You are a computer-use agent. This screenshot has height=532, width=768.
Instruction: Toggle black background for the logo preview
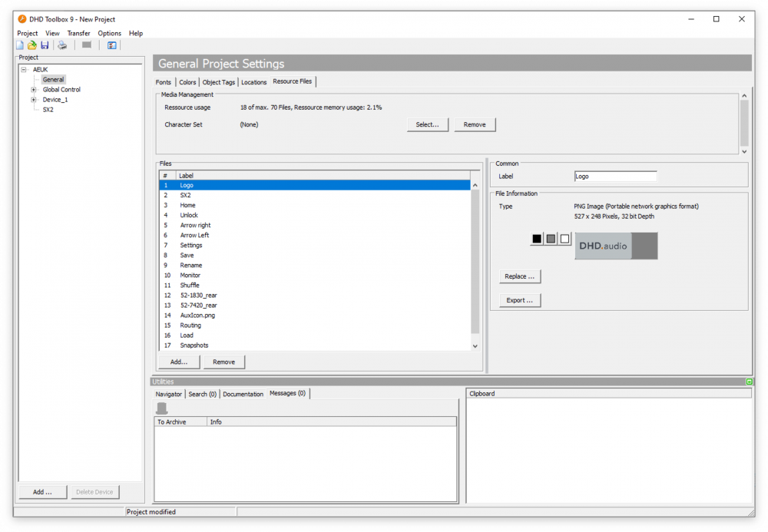coord(535,239)
